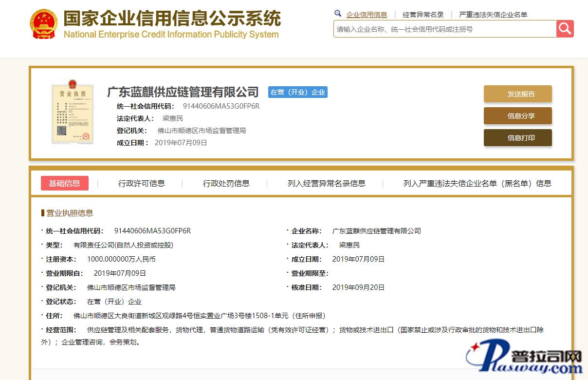Switch to the 基础信息 tab
This screenshot has height=380, width=588.
click(65, 183)
